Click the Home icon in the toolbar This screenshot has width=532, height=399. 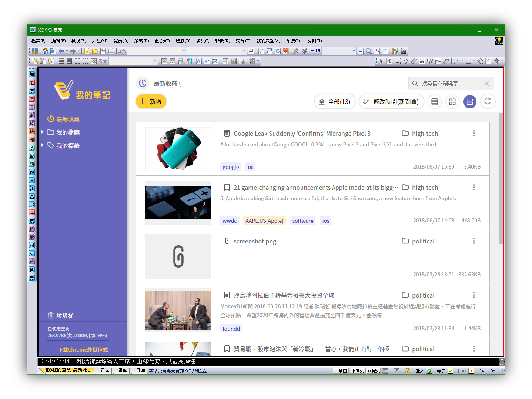click(45, 51)
